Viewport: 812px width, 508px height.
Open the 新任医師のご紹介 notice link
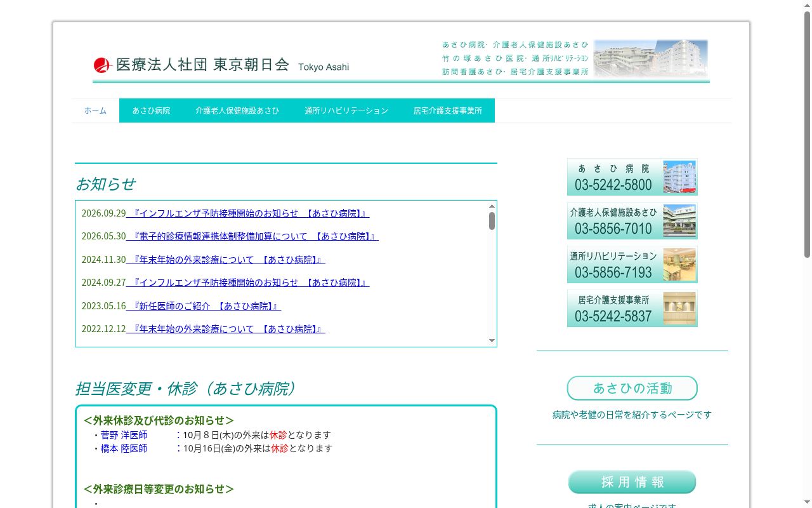203,306
